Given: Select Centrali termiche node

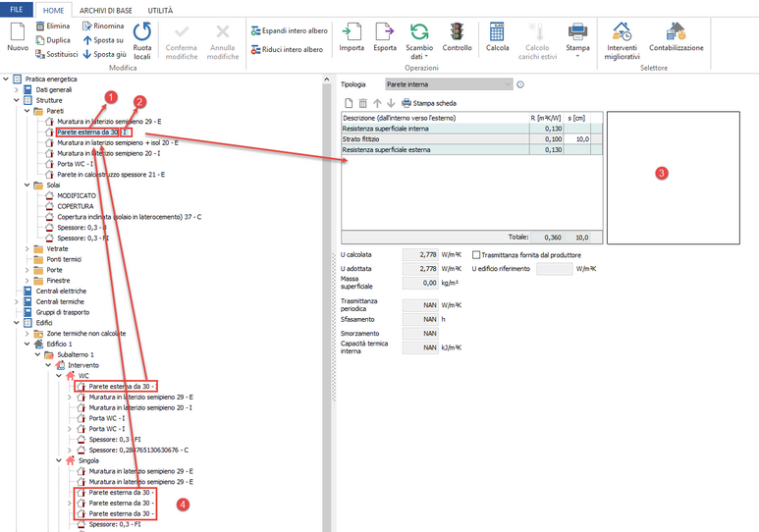Looking at the screenshot, I should click(60, 301).
